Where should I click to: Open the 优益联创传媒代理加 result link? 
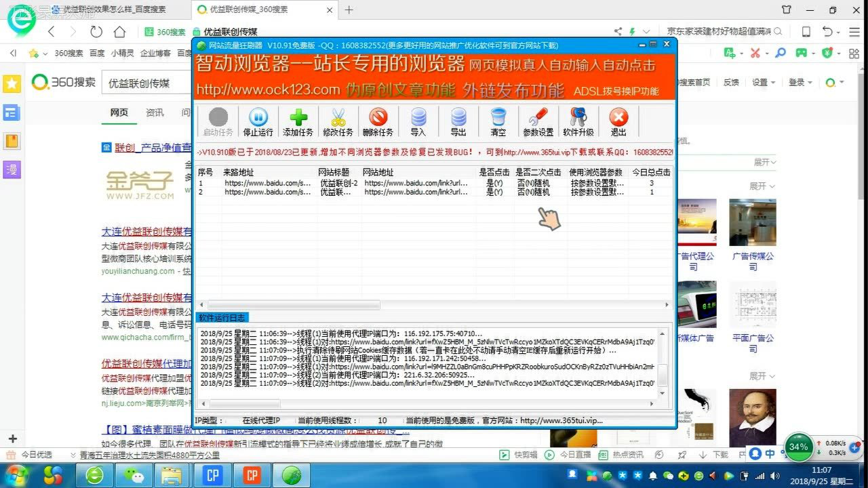(146, 363)
